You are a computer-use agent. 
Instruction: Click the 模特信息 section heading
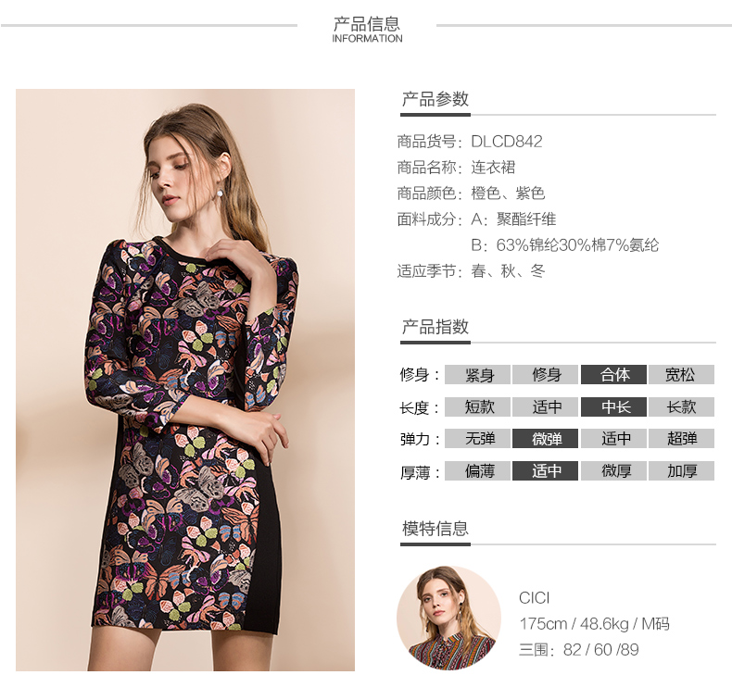[x=435, y=529]
